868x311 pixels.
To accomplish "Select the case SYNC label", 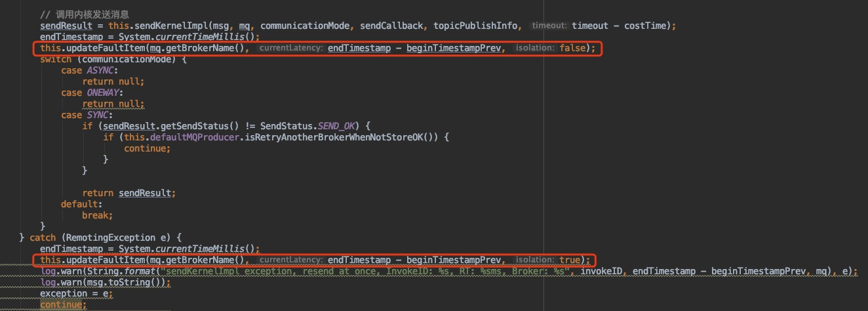I will pos(87,115).
